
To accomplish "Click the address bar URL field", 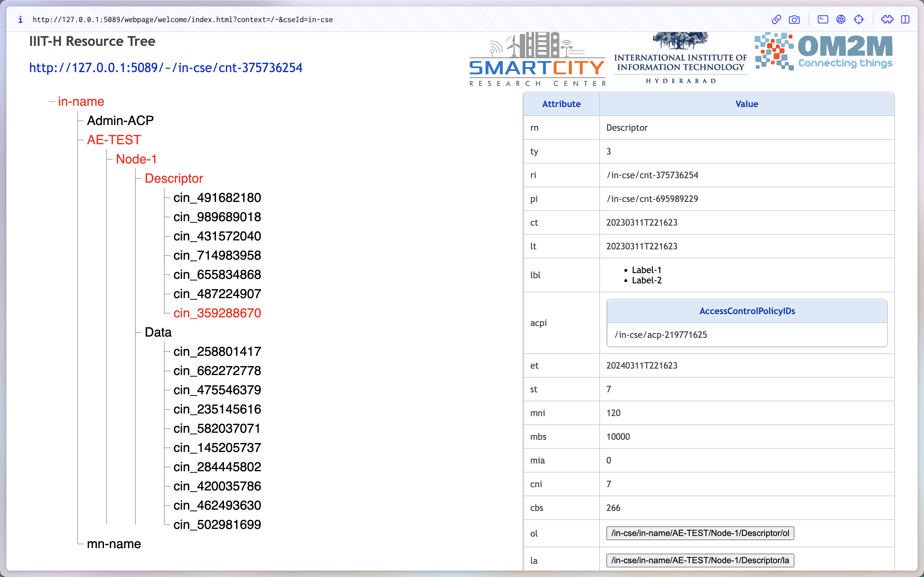I will (183, 20).
